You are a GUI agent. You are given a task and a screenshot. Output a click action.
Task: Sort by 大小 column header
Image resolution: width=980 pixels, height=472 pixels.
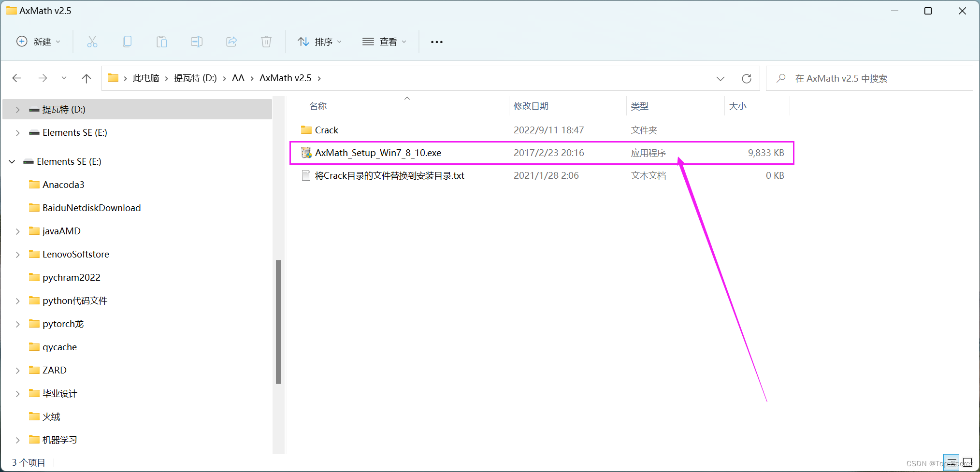click(738, 106)
